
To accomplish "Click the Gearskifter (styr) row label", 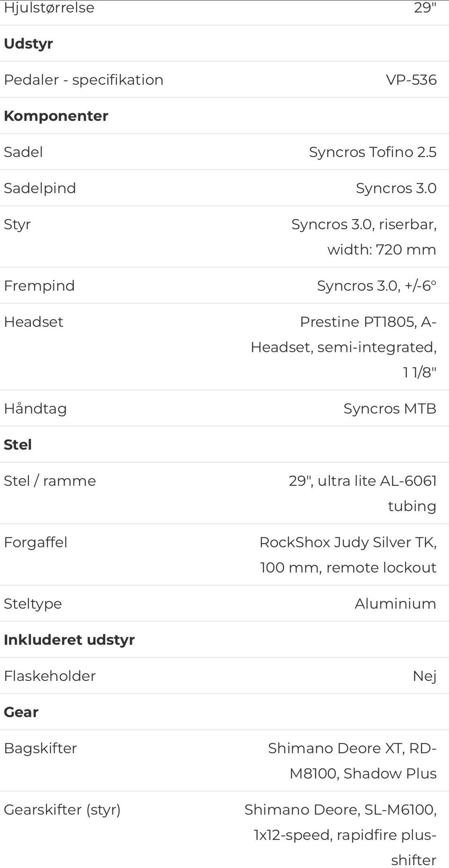I will (x=62, y=810).
